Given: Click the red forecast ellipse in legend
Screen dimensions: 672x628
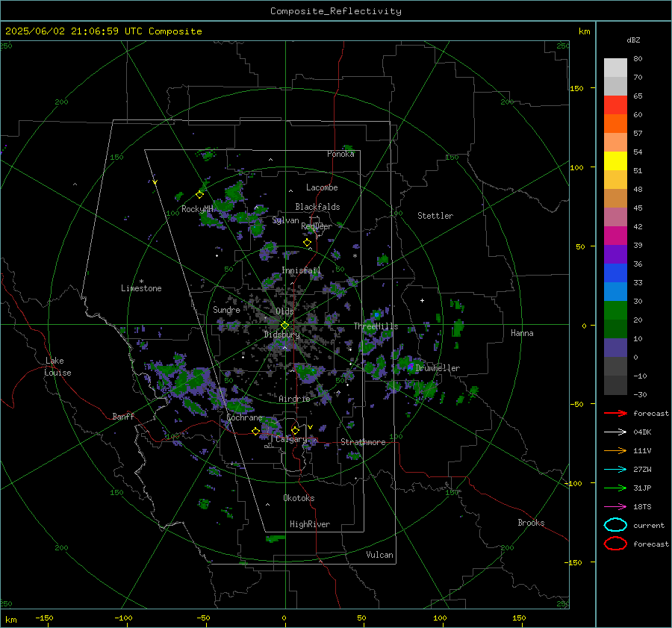Looking at the screenshot, I should pos(615,544).
